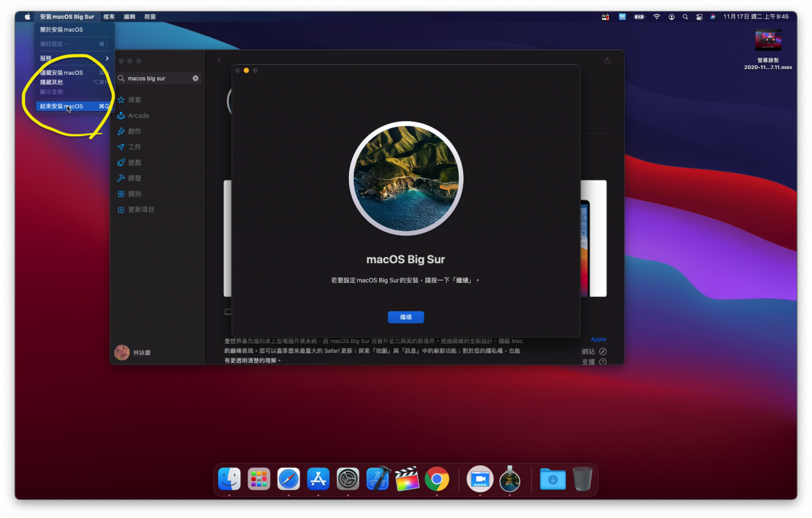Open 創作 category in App Store sidebar
The width and height of the screenshot is (812, 518).
point(129,131)
